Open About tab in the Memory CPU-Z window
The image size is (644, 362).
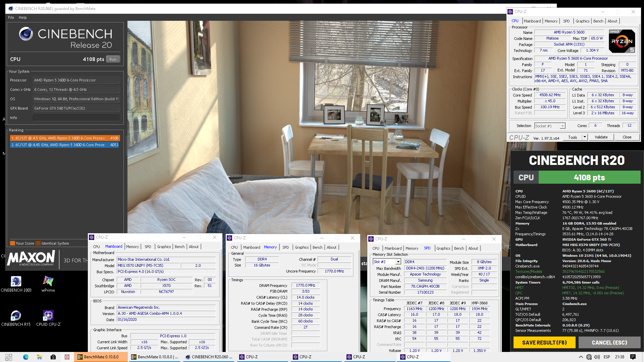click(332, 247)
